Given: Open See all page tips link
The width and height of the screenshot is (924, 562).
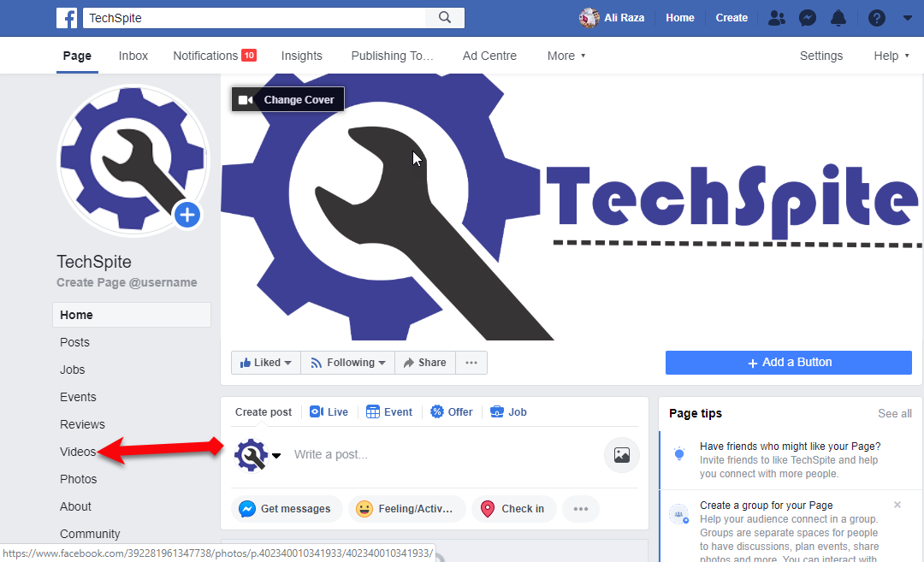Looking at the screenshot, I should click(x=895, y=413).
